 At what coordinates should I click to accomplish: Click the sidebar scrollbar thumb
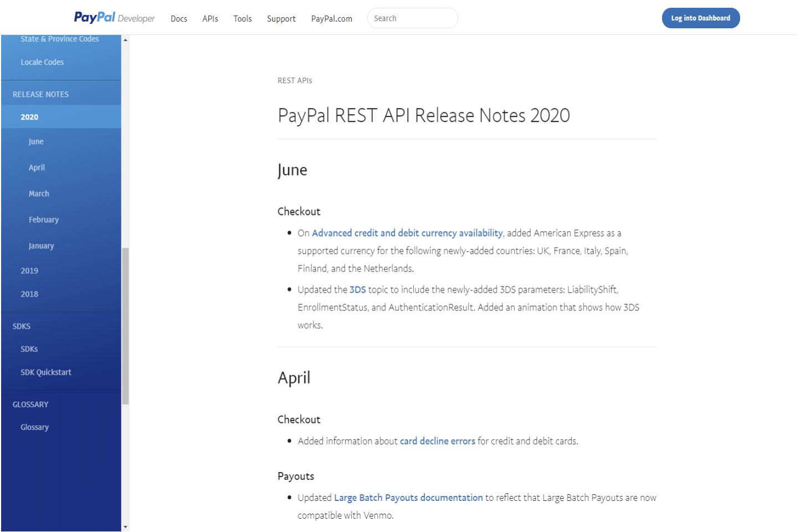[x=125, y=326]
